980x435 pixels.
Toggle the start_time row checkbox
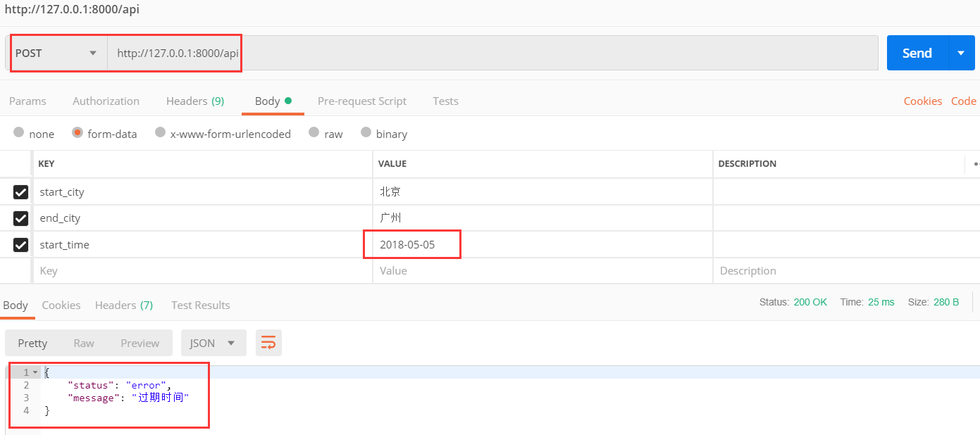(21, 245)
